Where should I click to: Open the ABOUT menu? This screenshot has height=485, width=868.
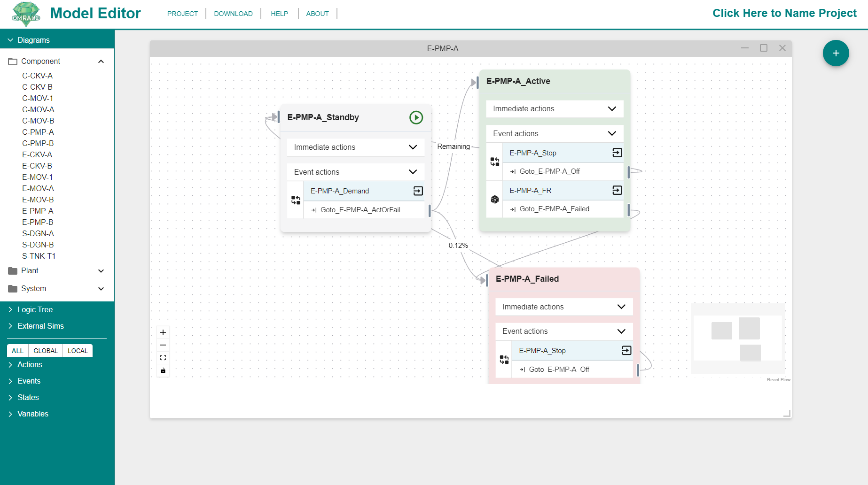pyautogui.click(x=317, y=14)
